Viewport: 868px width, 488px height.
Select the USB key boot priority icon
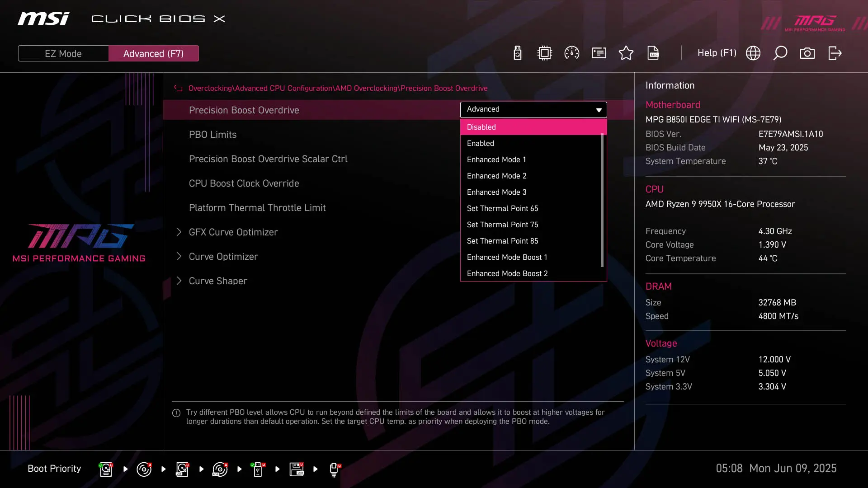point(258,469)
